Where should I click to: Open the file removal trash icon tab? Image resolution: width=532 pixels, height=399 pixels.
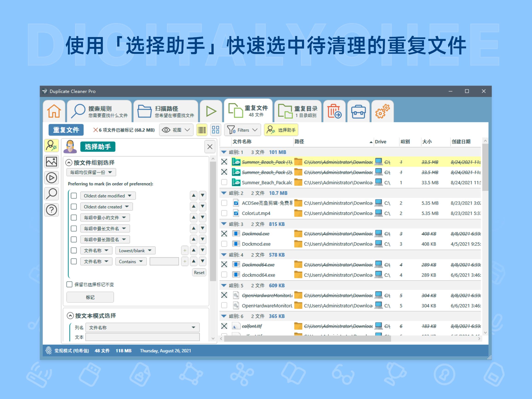pos(334,111)
